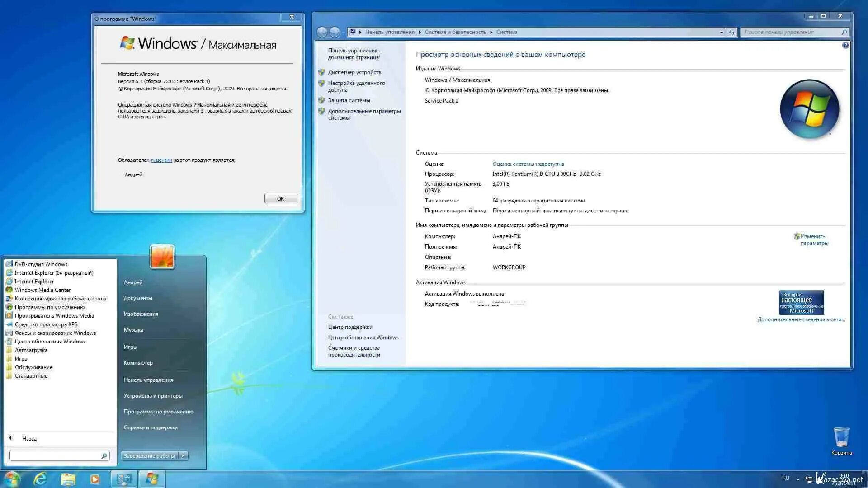Open Коллекция гаджетов рабочего стола
The width and height of the screenshot is (868, 488).
[x=60, y=299]
